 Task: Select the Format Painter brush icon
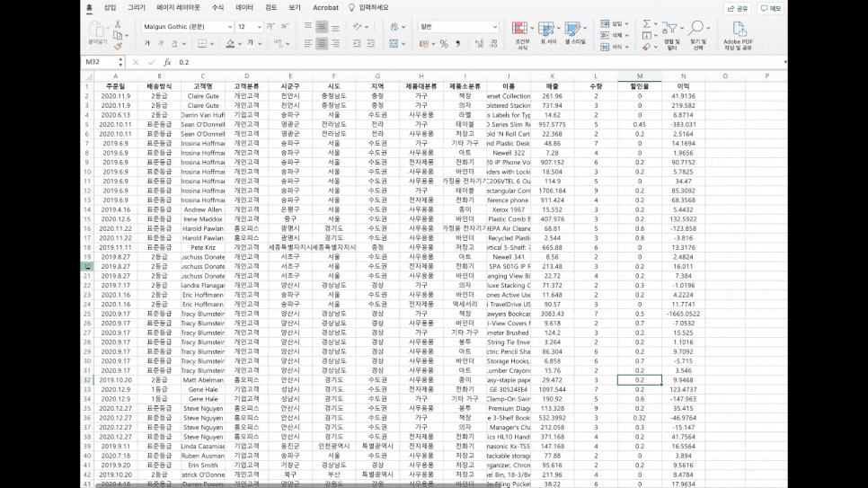(118, 47)
